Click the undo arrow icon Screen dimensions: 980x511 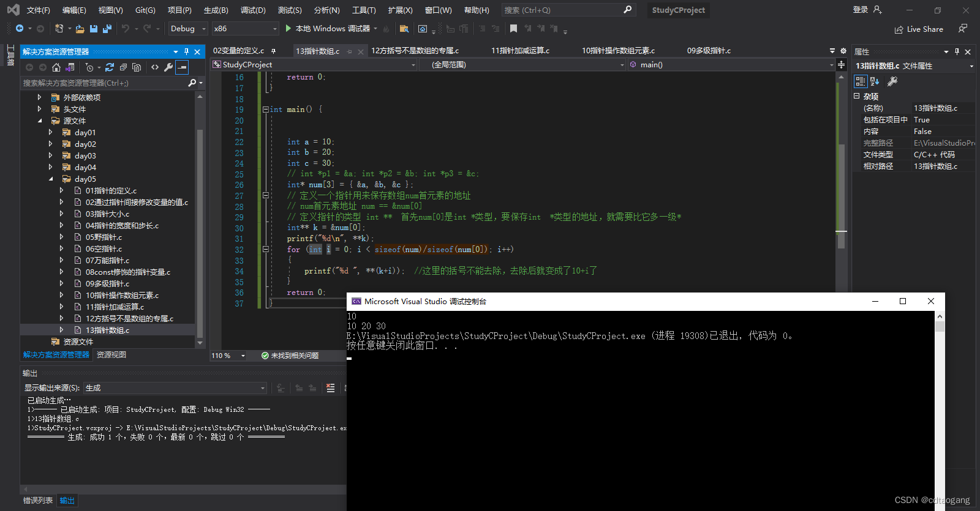pyautogui.click(x=126, y=29)
